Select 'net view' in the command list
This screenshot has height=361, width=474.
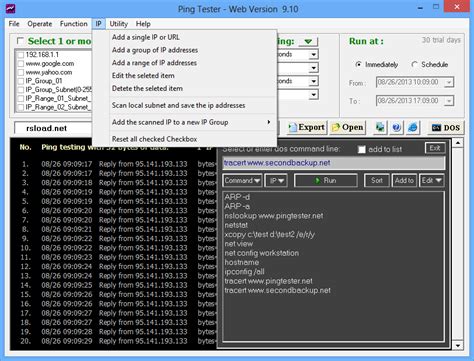pyautogui.click(x=239, y=244)
